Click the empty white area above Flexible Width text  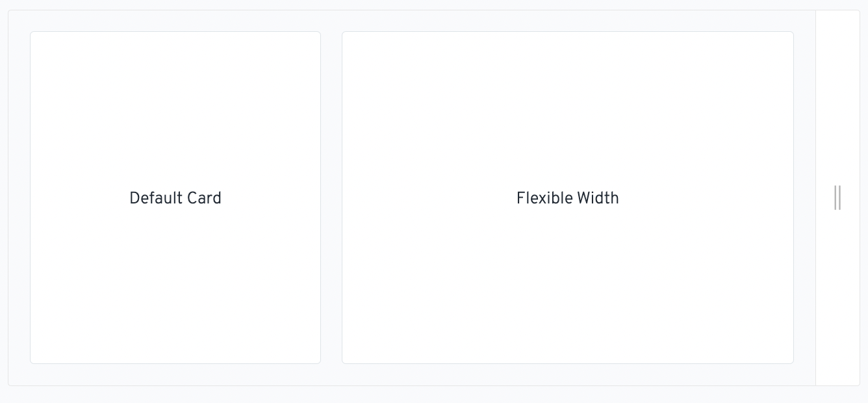pyautogui.click(x=568, y=110)
